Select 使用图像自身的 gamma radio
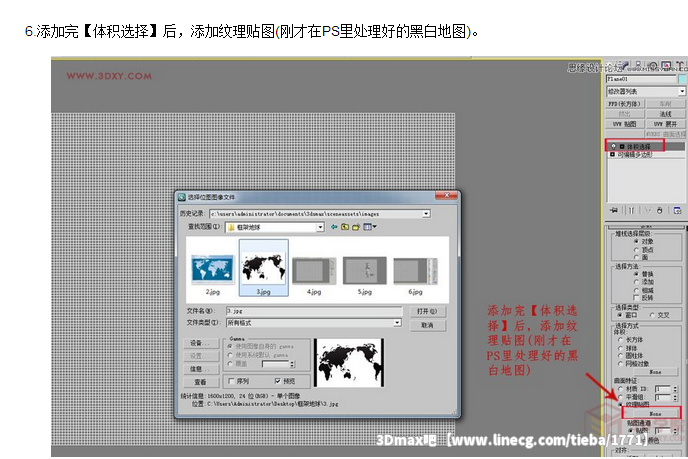688x459 pixels. [230, 346]
